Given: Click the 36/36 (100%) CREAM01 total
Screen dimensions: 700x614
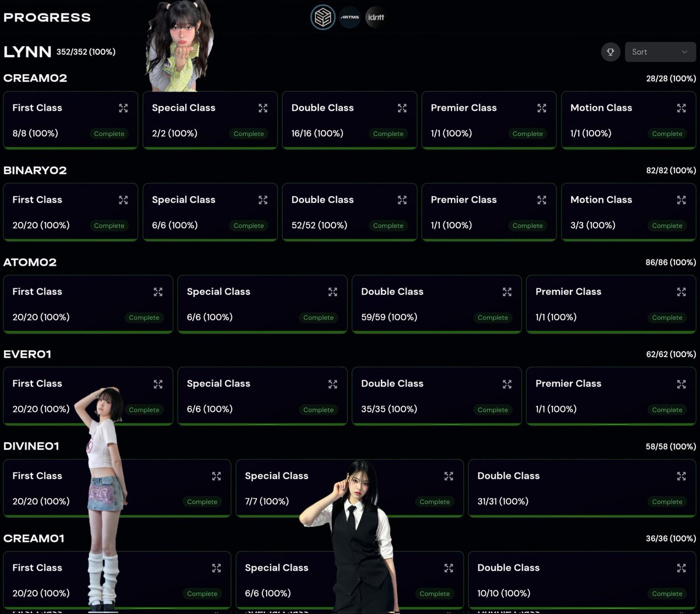Looking at the screenshot, I should coord(671,539).
